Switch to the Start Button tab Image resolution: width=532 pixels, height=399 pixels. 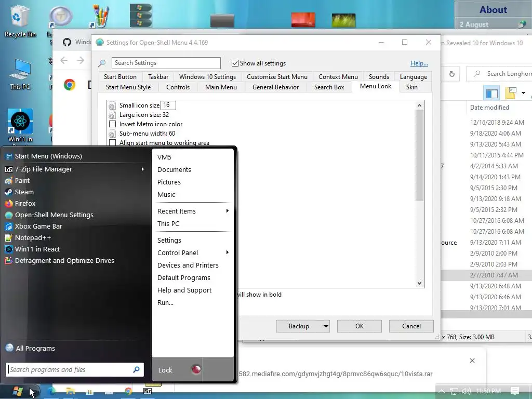[x=120, y=77]
